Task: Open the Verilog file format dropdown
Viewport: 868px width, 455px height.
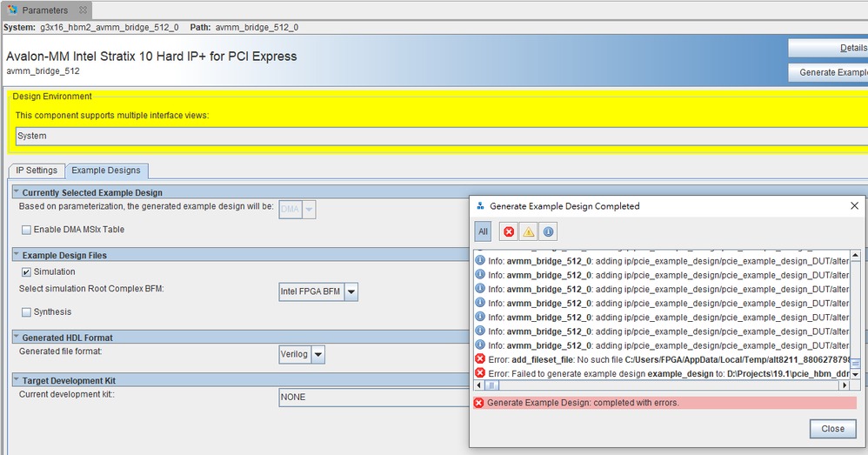Action: (x=317, y=354)
